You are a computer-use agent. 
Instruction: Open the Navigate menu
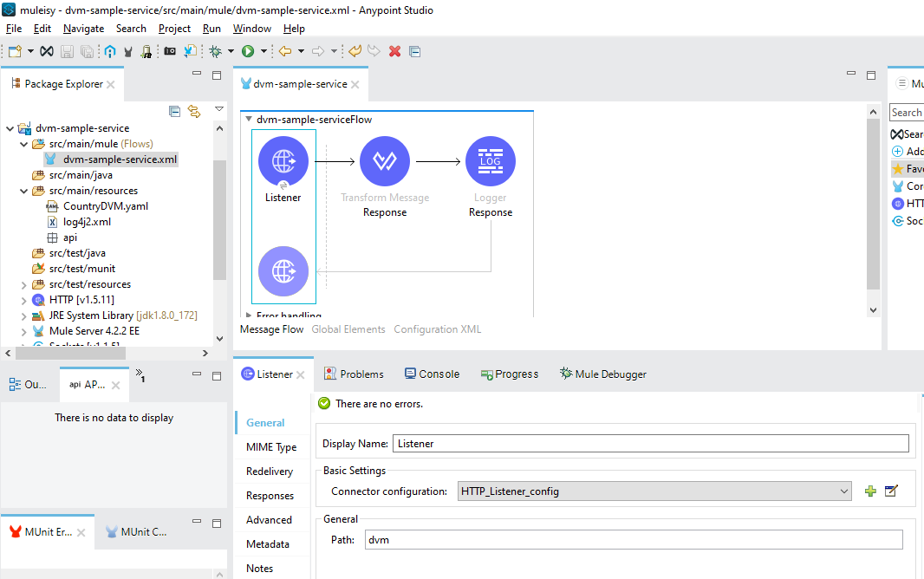point(84,29)
